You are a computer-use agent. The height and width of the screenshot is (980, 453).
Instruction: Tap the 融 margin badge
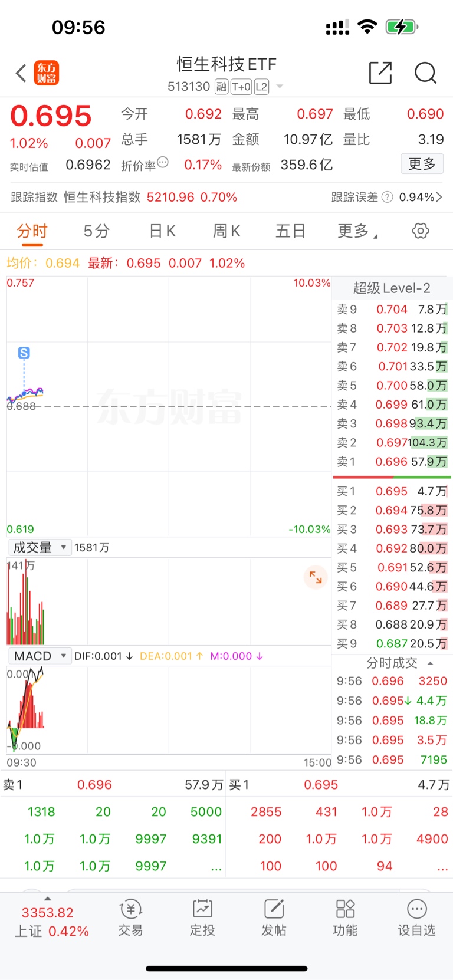221,87
